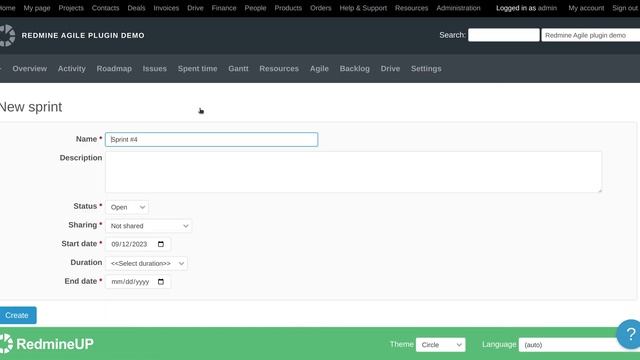Click the Sign out link
640x360 pixels.
[626, 8]
